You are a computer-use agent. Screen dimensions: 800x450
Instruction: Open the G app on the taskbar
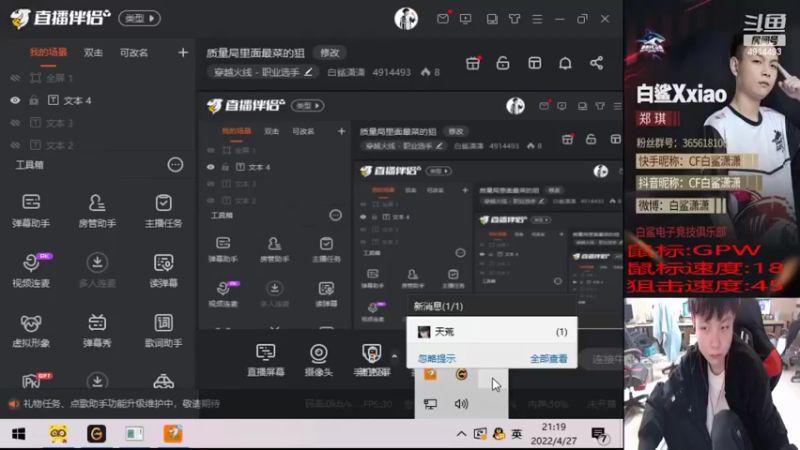(96, 434)
